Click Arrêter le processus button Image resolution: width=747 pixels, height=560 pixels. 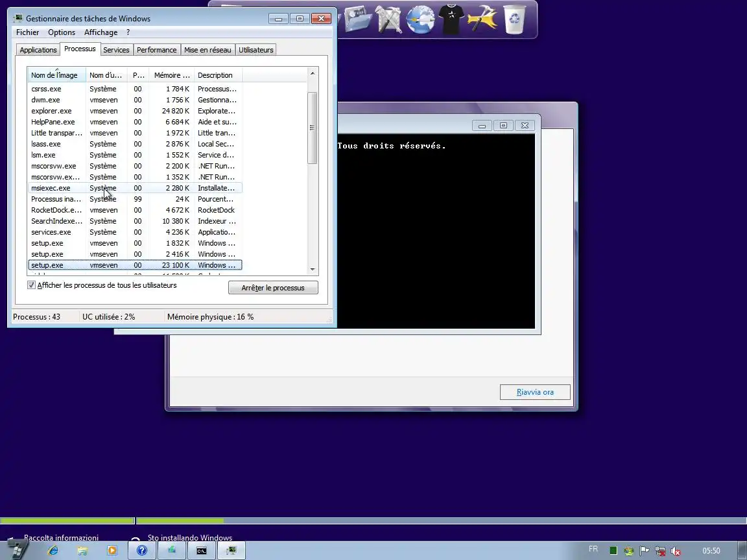tap(273, 288)
